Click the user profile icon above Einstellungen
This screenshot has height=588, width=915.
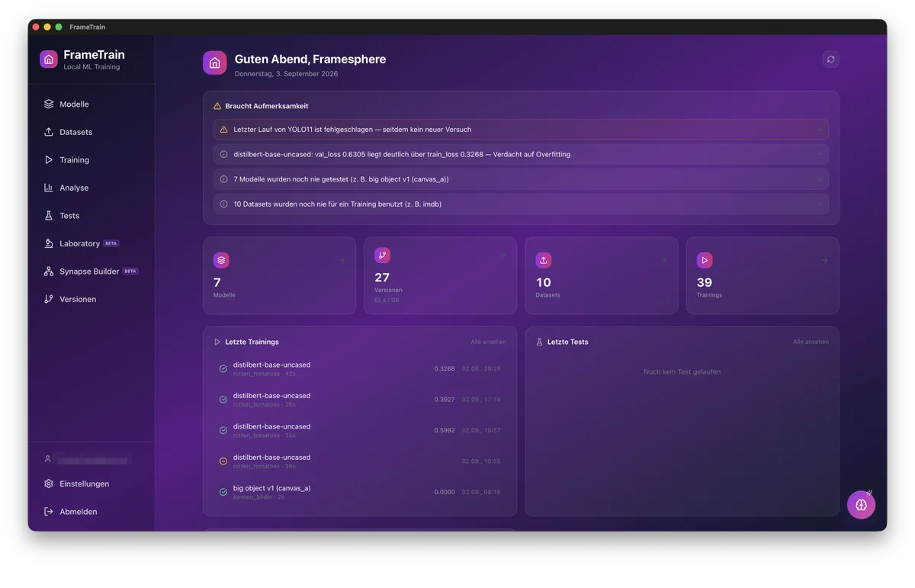pyautogui.click(x=48, y=459)
